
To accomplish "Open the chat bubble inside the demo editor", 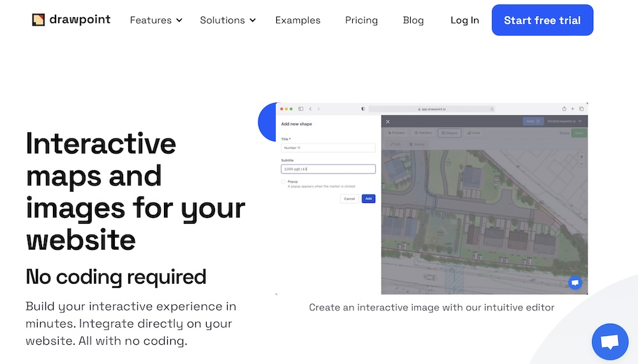I will (x=575, y=282).
